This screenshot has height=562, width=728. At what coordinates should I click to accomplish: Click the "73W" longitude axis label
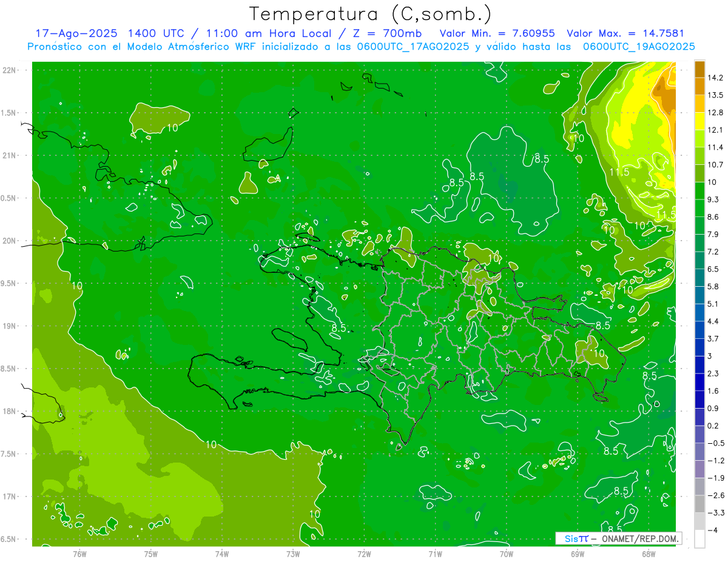click(293, 554)
